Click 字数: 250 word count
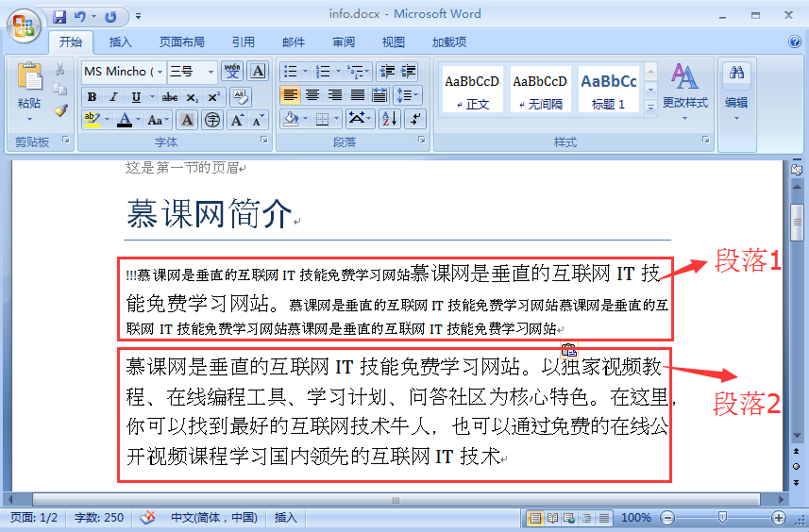 98,518
